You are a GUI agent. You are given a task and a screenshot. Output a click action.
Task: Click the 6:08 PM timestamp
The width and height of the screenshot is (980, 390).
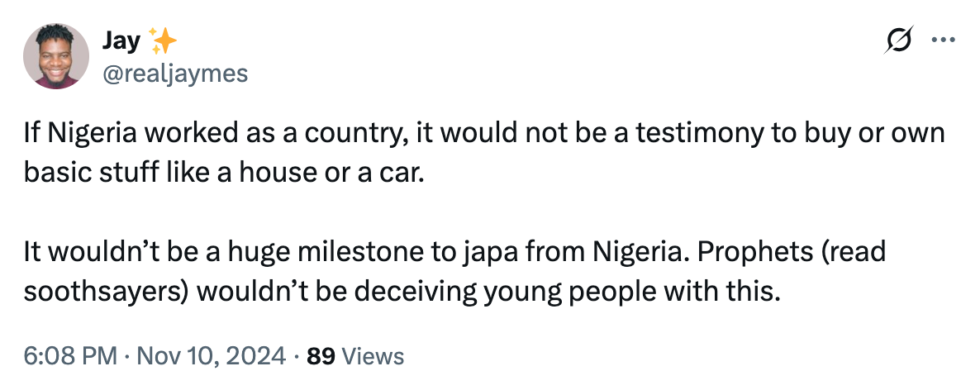click(x=70, y=356)
